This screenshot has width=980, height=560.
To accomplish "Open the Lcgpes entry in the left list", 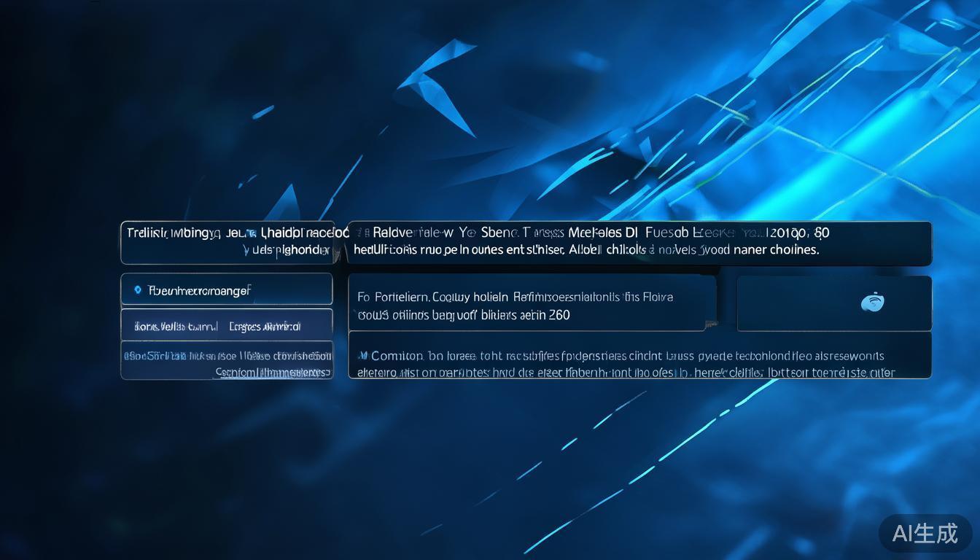I will coord(264,327).
